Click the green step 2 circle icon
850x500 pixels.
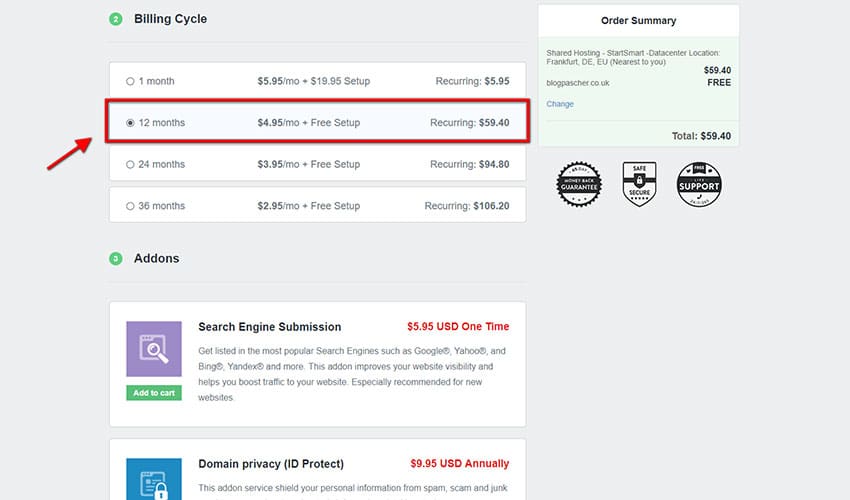pos(116,19)
